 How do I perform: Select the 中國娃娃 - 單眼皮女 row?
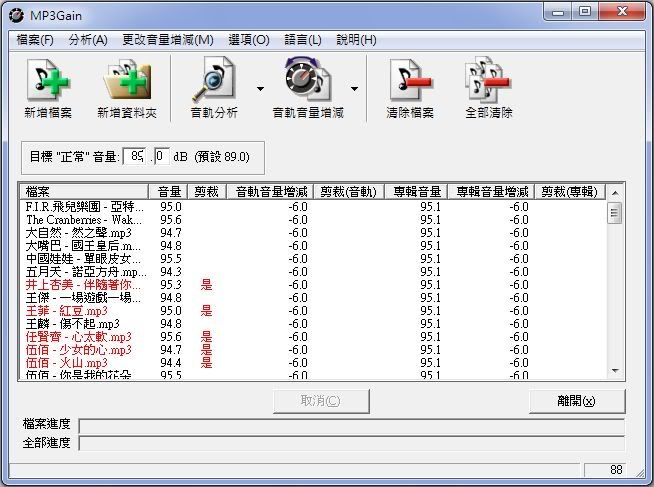coord(313,259)
